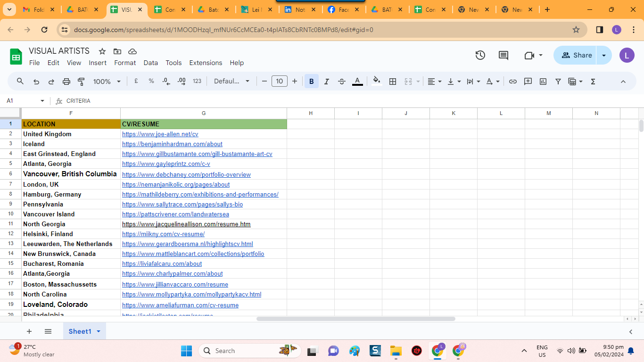This screenshot has width=644, height=362.
Task: Open Google Sheets home icon
Action: pyautogui.click(x=16, y=57)
